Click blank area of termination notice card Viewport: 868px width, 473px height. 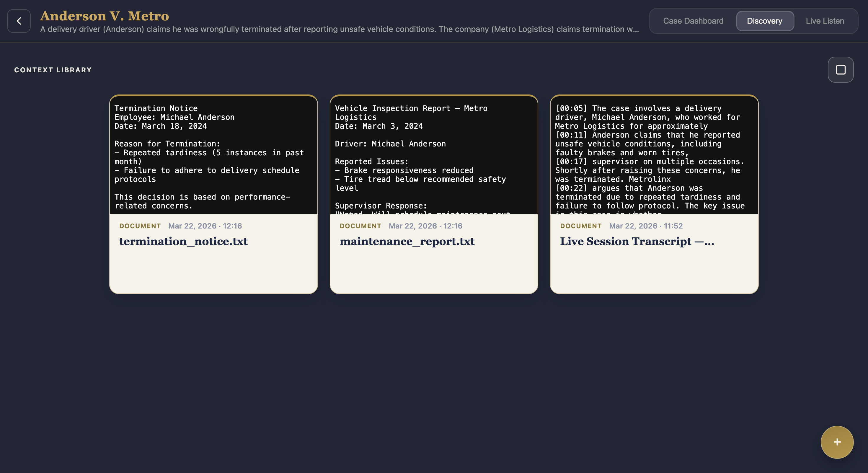coord(213,271)
